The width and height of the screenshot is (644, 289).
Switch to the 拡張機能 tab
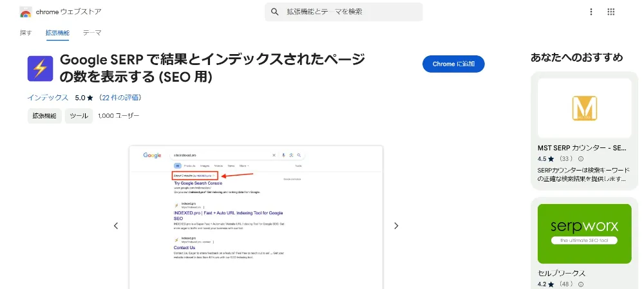pyautogui.click(x=57, y=33)
